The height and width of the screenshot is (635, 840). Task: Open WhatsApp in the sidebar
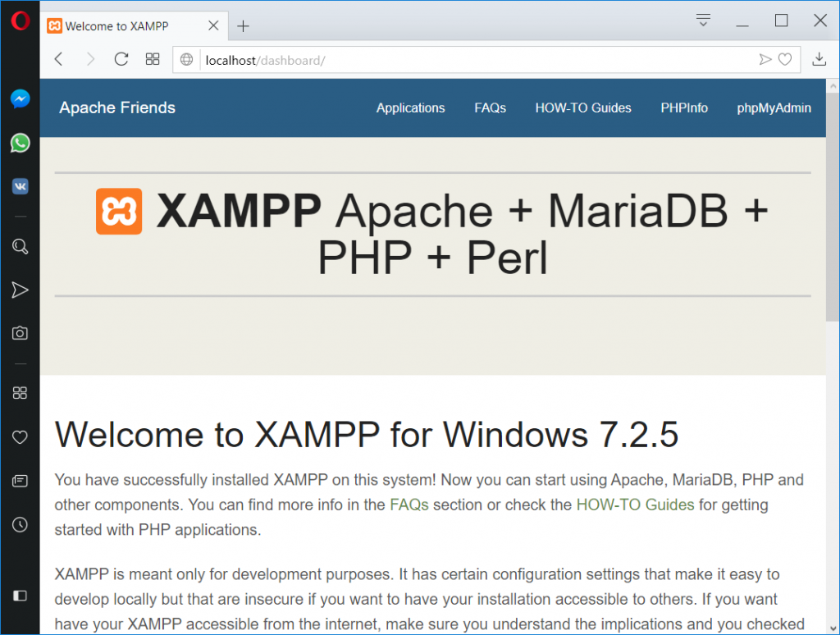pyautogui.click(x=20, y=143)
